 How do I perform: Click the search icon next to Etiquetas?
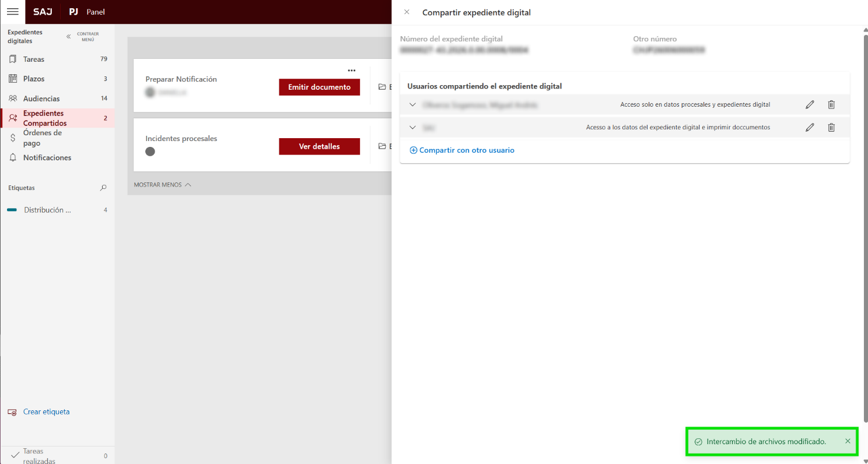(103, 188)
